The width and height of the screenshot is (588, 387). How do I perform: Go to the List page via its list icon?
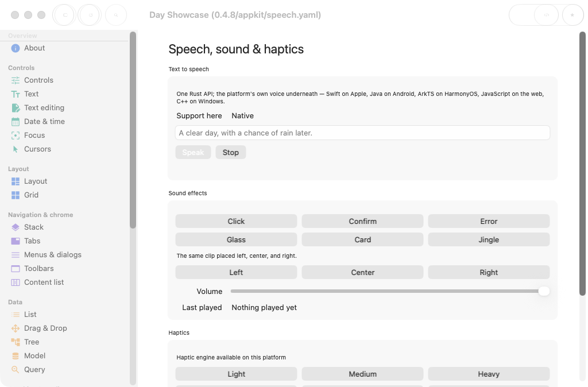(x=16, y=315)
